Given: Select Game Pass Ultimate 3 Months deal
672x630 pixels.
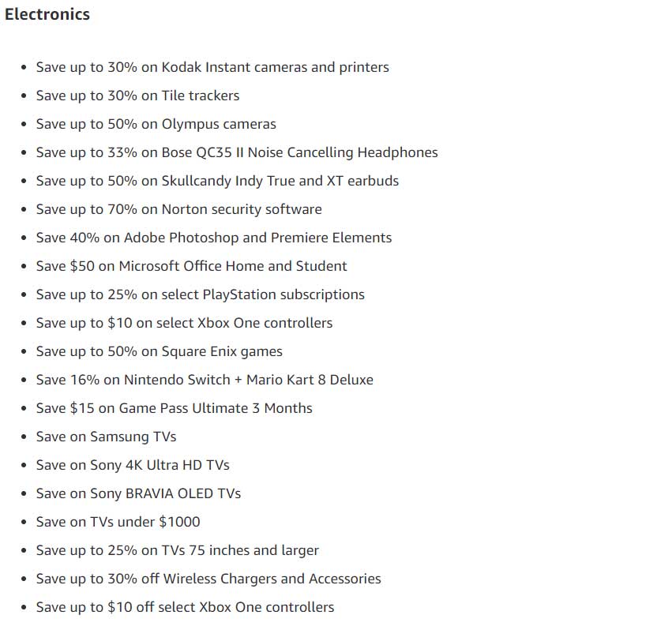Looking at the screenshot, I should tap(174, 408).
